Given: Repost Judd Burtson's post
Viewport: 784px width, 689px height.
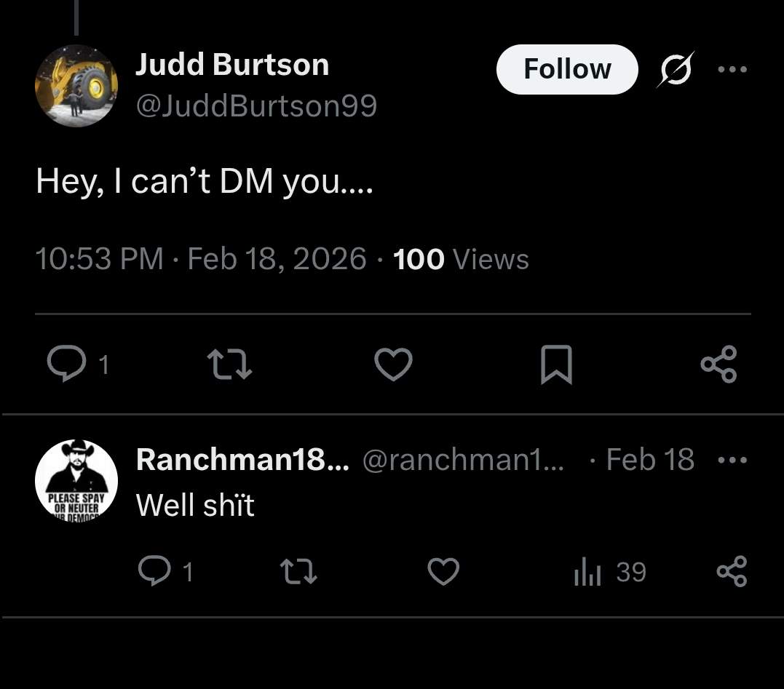Looking at the screenshot, I should tap(229, 364).
